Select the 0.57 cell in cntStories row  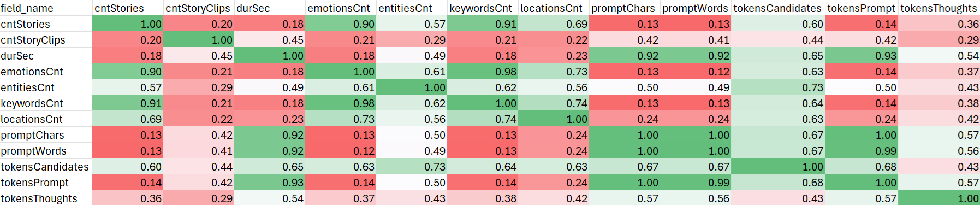(x=412, y=24)
